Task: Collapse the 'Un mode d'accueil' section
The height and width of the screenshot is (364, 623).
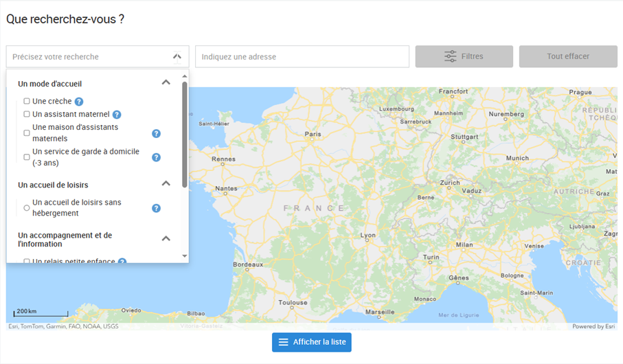Action: pos(166,82)
